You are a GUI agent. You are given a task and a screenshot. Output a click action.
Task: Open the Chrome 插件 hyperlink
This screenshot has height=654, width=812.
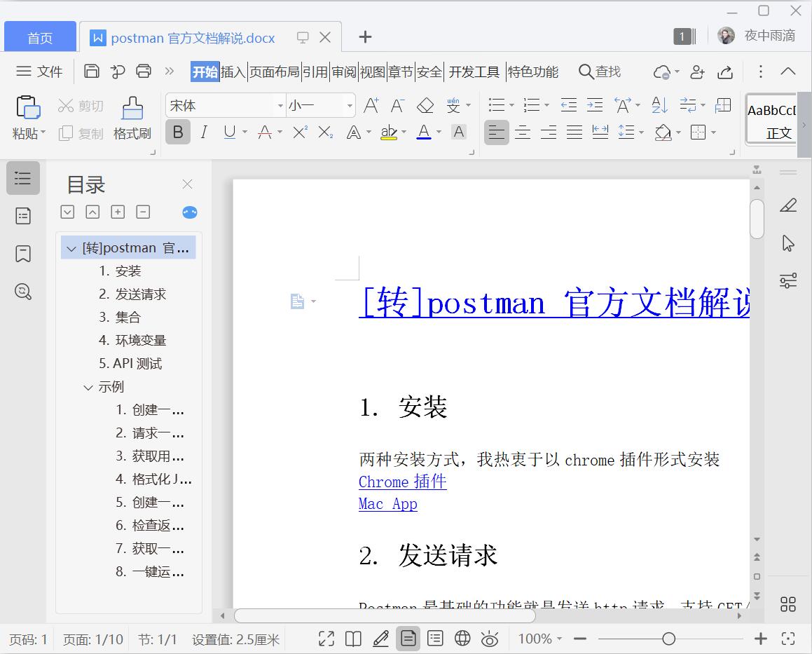[402, 482]
